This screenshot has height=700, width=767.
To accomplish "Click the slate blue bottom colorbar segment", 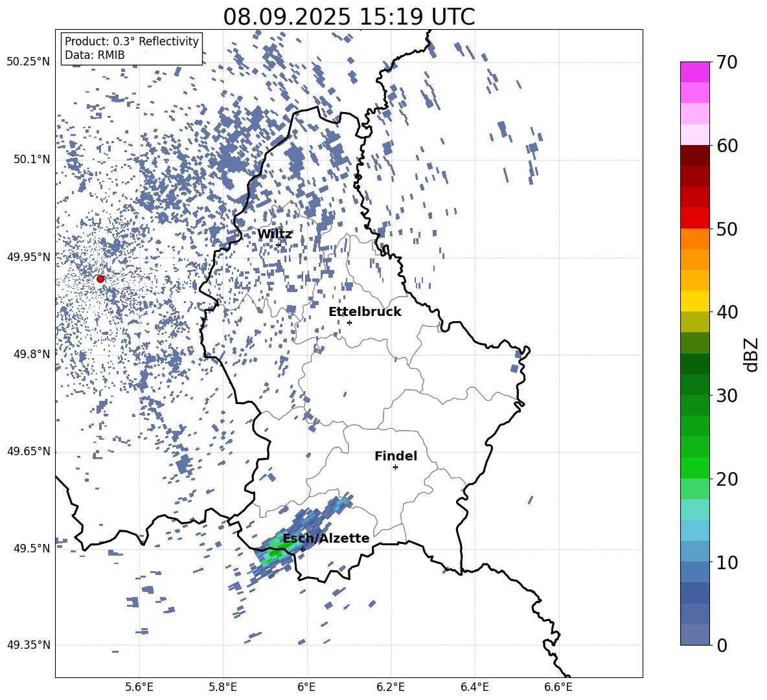I will [x=695, y=635].
